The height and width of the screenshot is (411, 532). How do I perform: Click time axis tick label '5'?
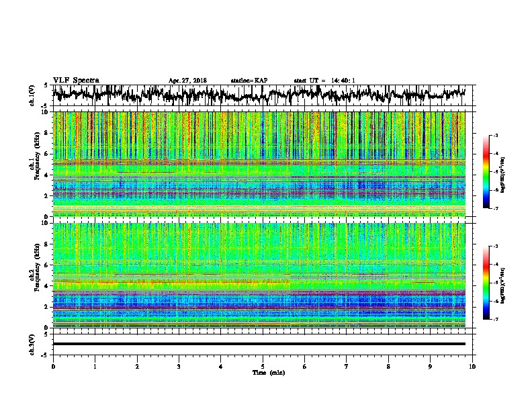pos(263,367)
